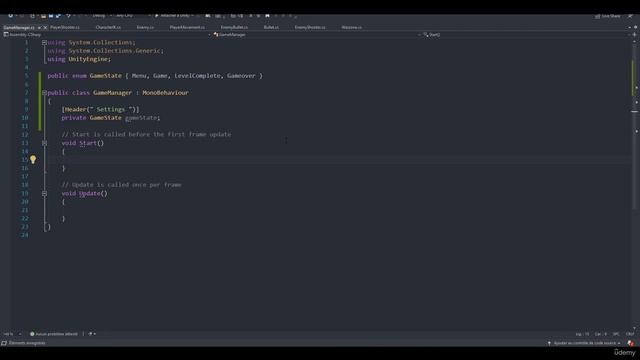Click the Save file toolbar icon
The width and height of the screenshot is (640, 360).
point(51,16)
